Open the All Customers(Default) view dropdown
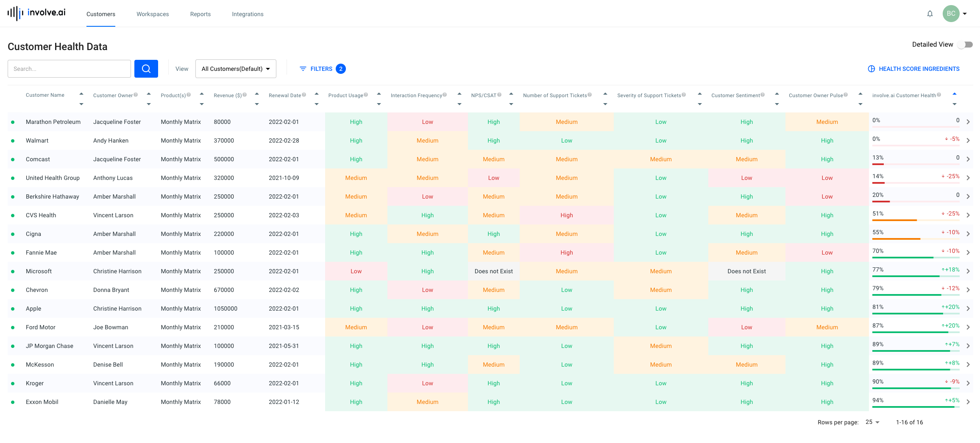The width and height of the screenshot is (980, 443). pos(236,69)
